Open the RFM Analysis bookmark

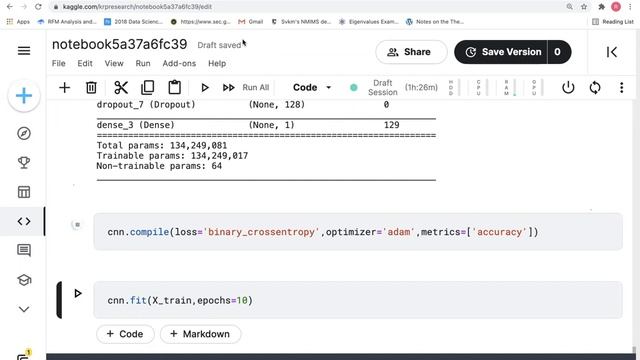click(x=67, y=22)
